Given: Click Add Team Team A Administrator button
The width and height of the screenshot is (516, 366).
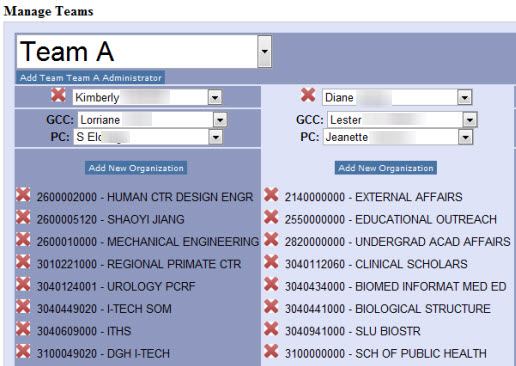Looking at the screenshot, I should click(x=91, y=78).
